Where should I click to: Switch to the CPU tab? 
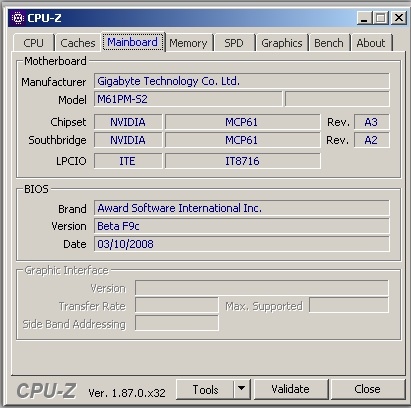[33, 43]
